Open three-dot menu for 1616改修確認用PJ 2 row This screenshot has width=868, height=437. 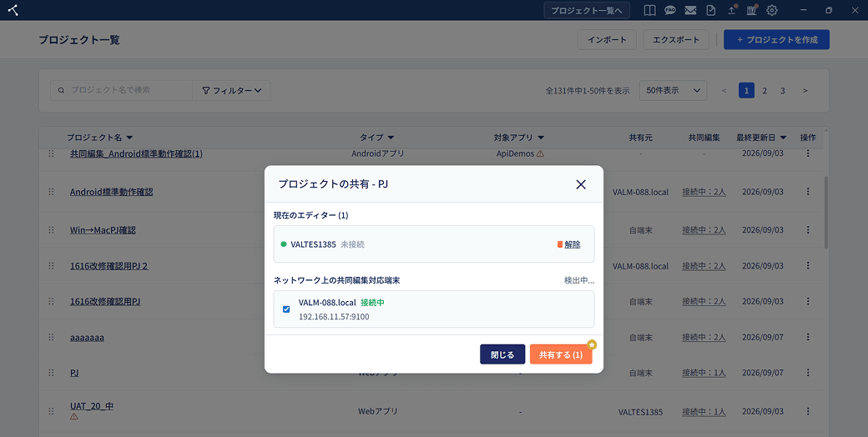tap(808, 265)
